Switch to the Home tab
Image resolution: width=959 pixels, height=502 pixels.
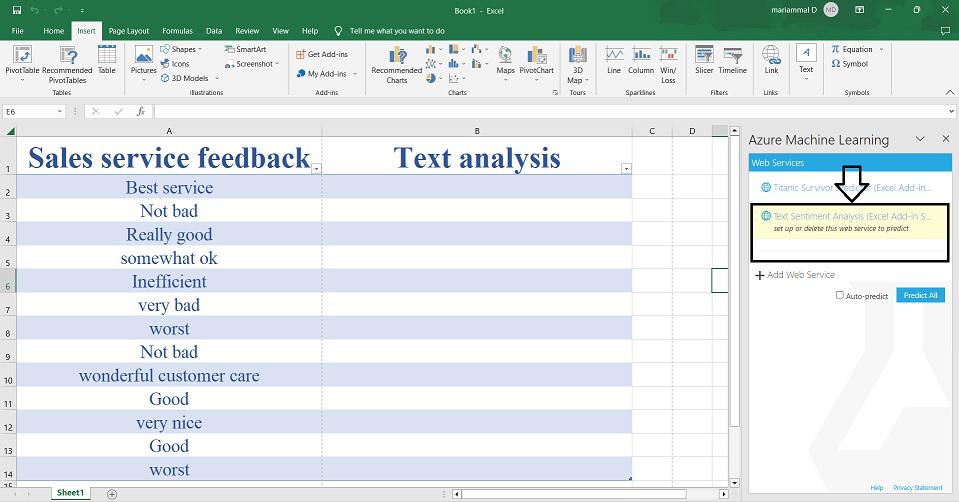coord(54,31)
